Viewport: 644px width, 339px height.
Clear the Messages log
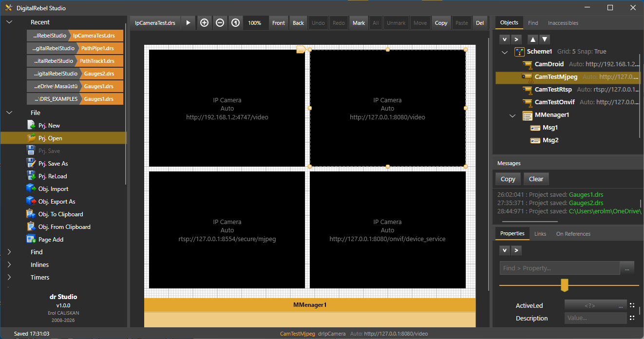(536, 179)
